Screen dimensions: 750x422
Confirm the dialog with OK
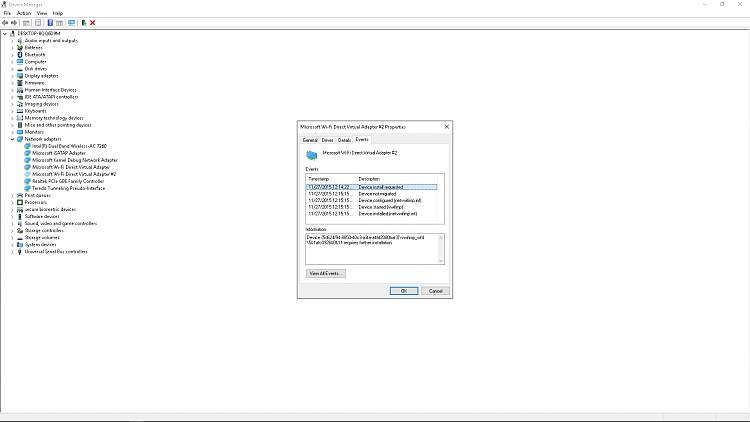point(404,291)
